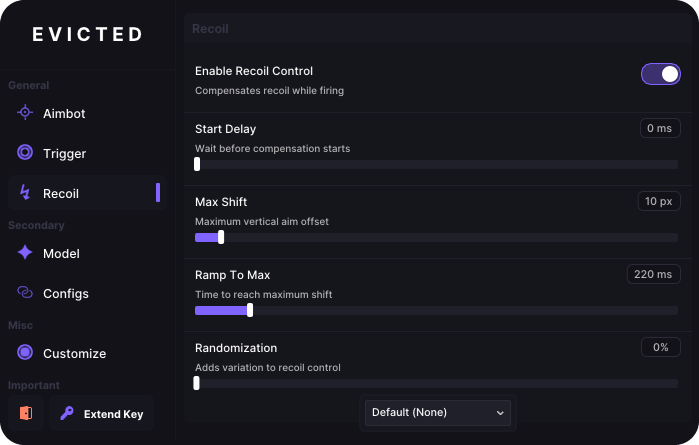Click the Configs linked rings icon
Screen dimensions: 699x445
tap(25, 293)
